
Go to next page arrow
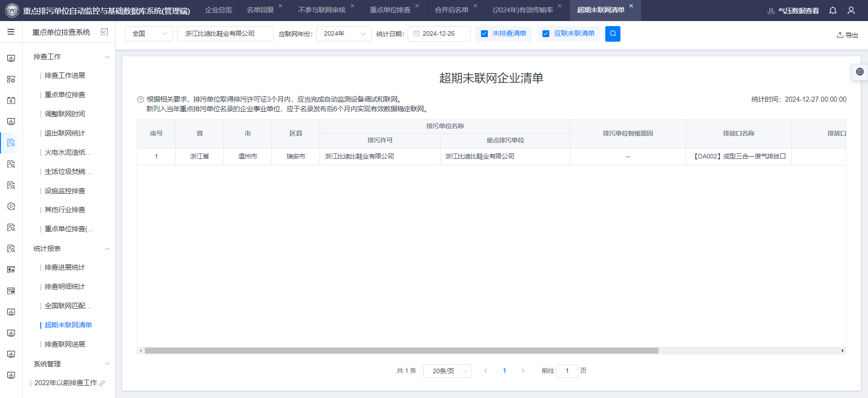(x=523, y=371)
